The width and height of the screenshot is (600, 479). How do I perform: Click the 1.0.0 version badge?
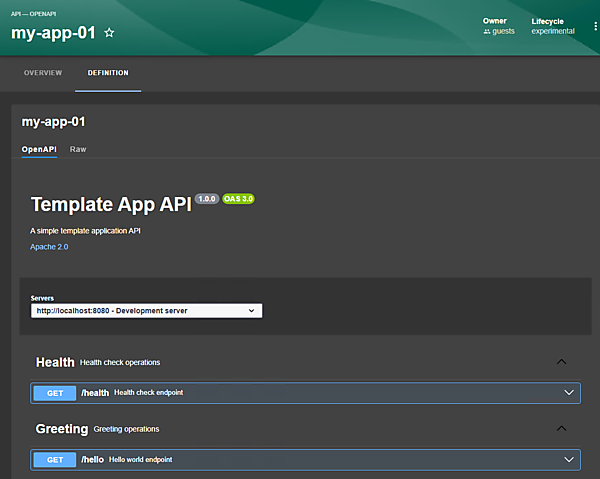[207, 199]
